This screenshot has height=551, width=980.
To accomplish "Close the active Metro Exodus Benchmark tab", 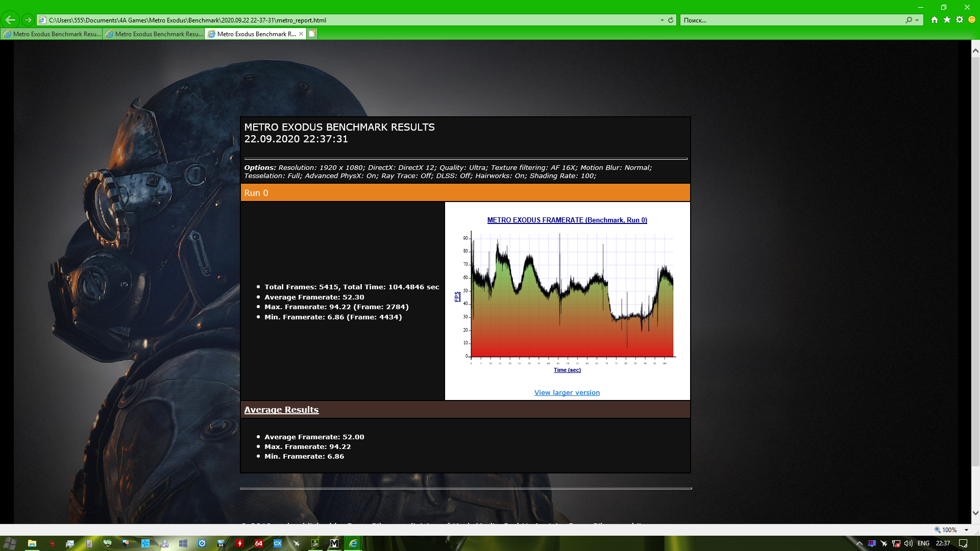I will 301,34.
